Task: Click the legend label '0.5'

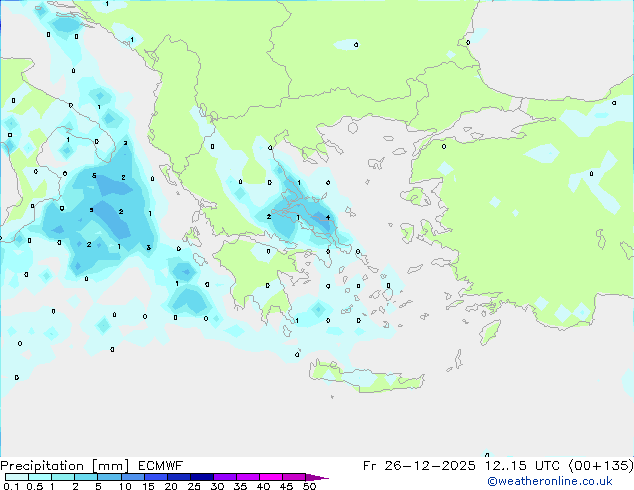Action: pyautogui.click(x=35, y=486)
